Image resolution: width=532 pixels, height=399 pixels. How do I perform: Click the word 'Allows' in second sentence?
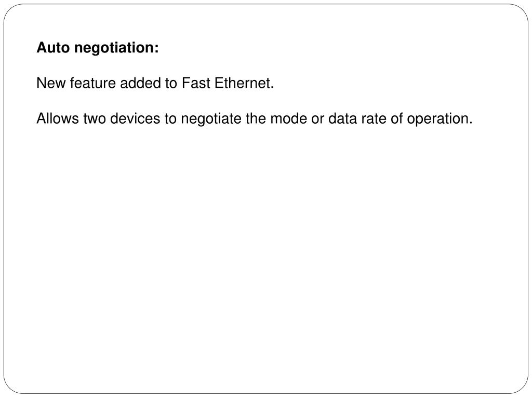click(x=57, y=119)
